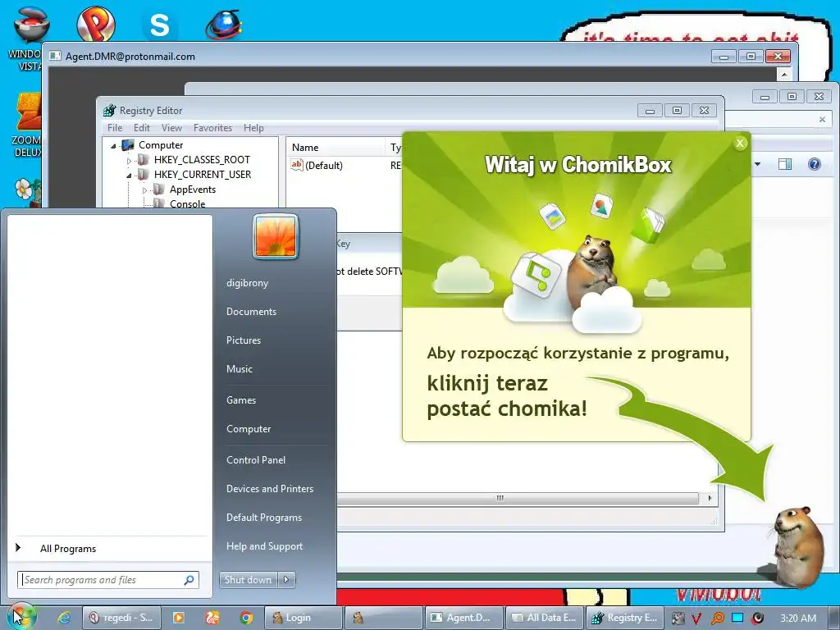Click the user account picture in Start menu
This screenshot has width=840, height=630.
(x=276, y=236)
